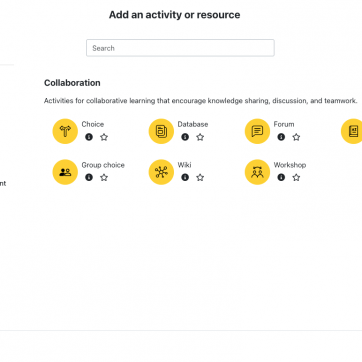Show info about the Wiki activity
The width and height of the screenshot is (362, 362).
[x=185, y=177]
